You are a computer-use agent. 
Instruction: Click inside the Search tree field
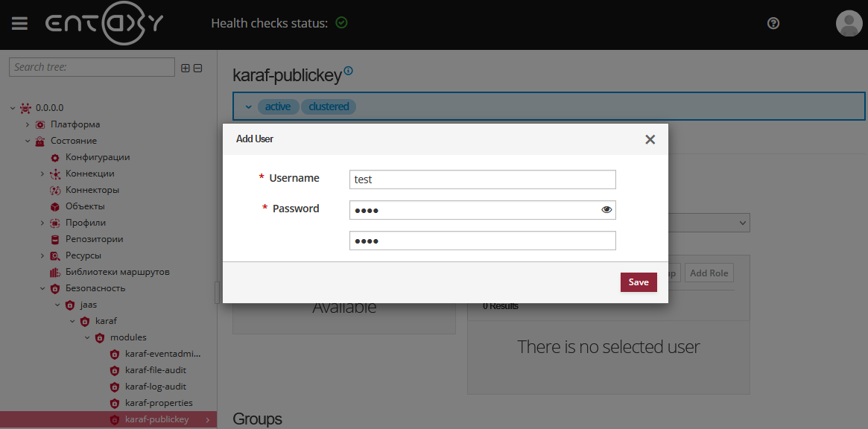click(91, 67)
